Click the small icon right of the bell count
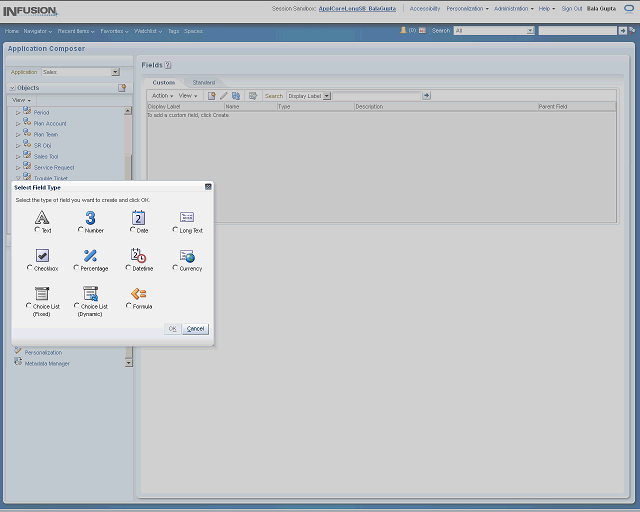Viewport: 640px width, 512px height. point(422,31)
